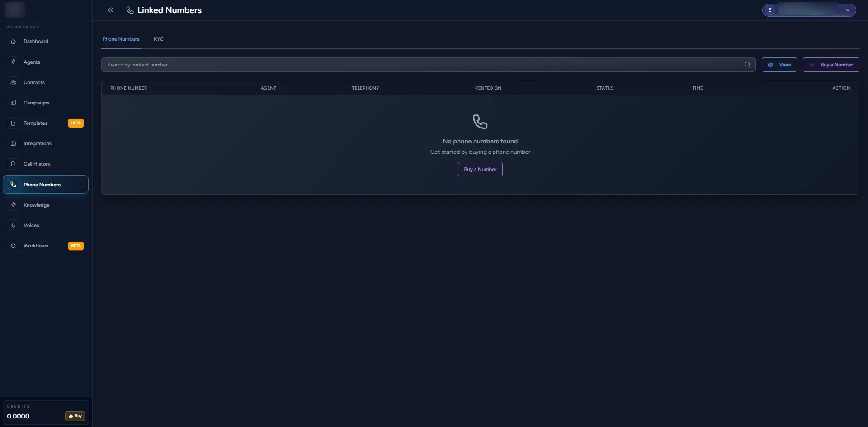Click the Integrations sidebar icon
Screen dimensions: 868x427
click(x=13, y=143)
